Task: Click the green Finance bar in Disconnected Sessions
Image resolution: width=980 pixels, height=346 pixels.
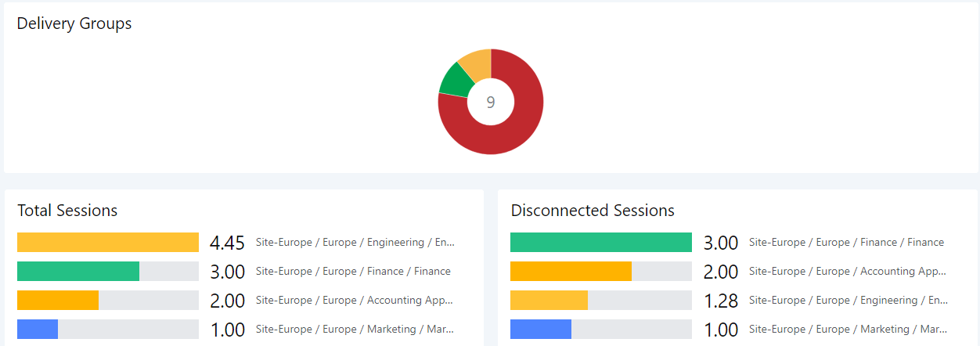Action: [601, 243]
